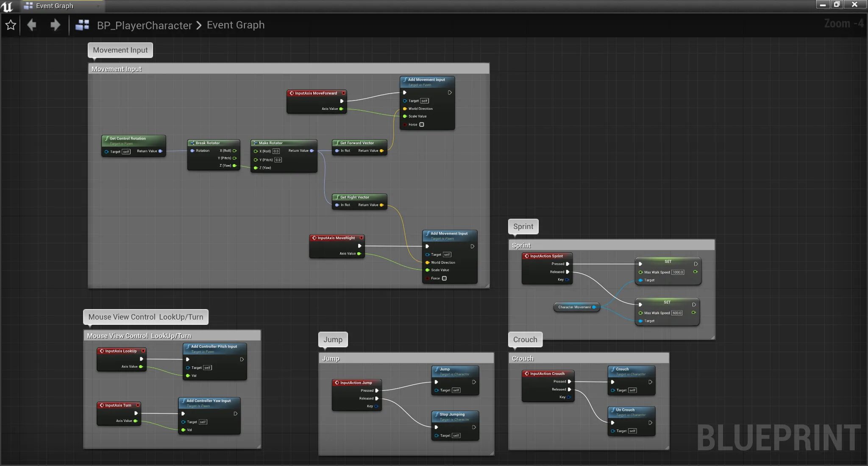Restore the window using the maximize button
Viewport: 868px width, 466px height.
pos(837,4)
